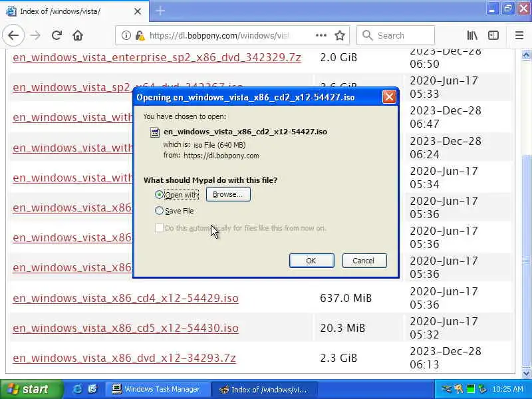The height and width of the screenshot is (399, 532).
Task: Open page actions three-dots menu
Action: click(321, 35)
